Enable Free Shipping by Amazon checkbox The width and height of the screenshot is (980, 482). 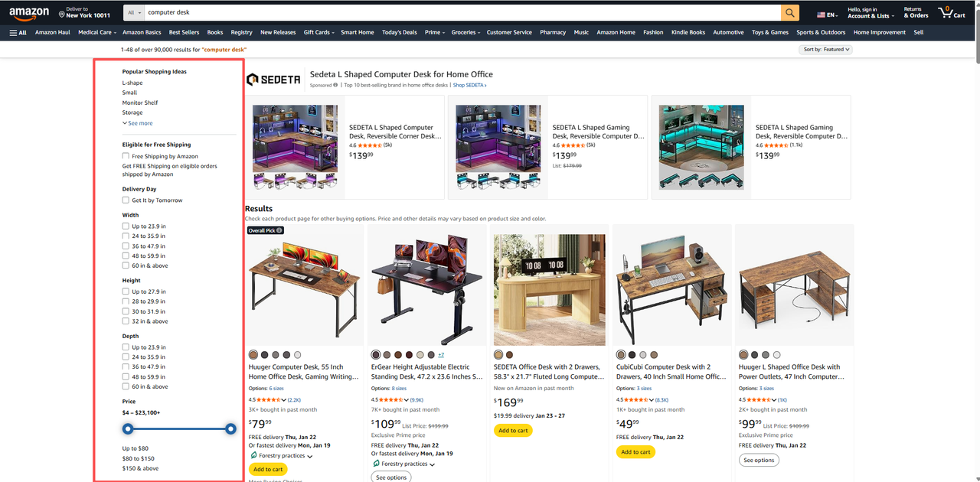coord(126,156)
